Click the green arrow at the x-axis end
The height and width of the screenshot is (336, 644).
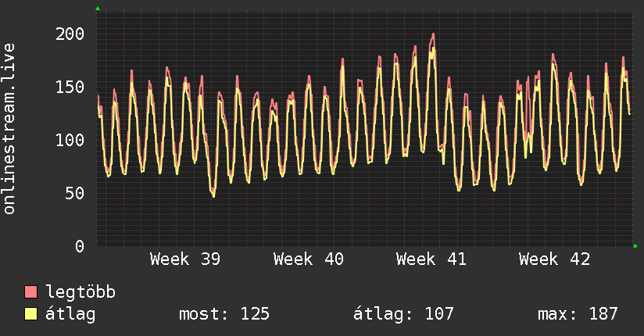(x=635, y=246)
